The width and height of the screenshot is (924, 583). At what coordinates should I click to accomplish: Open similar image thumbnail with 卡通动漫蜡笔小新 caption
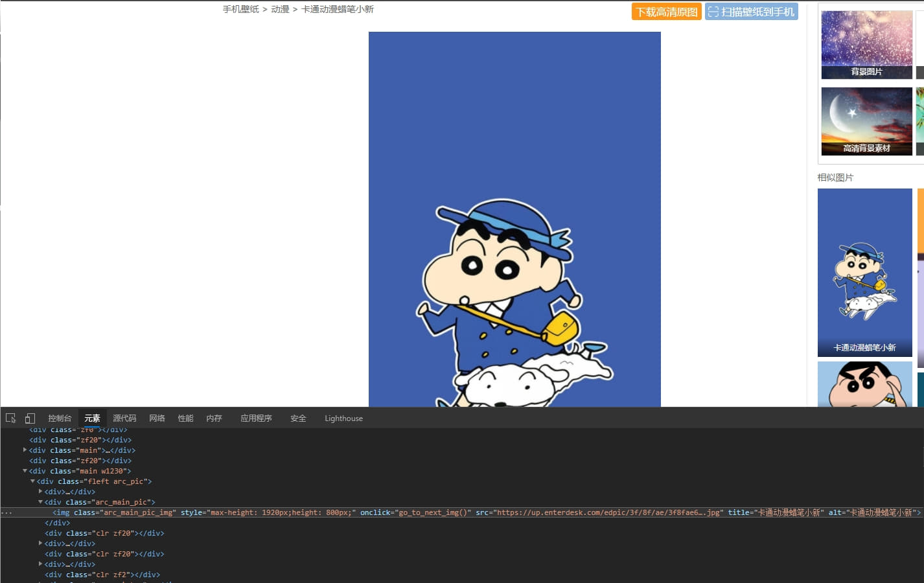coord(864,272)
